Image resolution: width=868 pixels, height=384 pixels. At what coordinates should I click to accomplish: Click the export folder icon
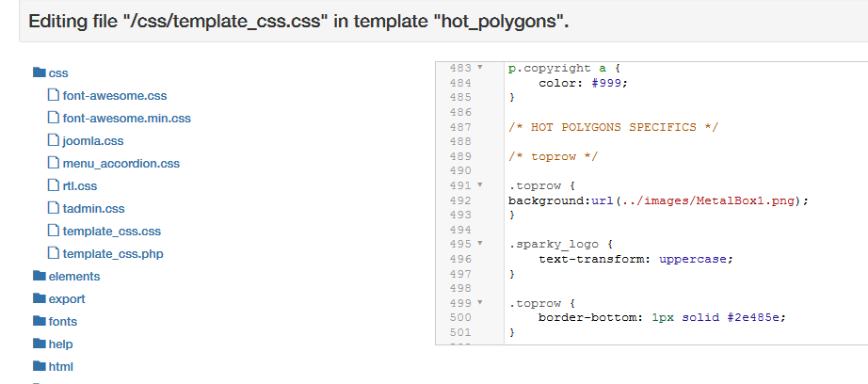pos(40,298)
